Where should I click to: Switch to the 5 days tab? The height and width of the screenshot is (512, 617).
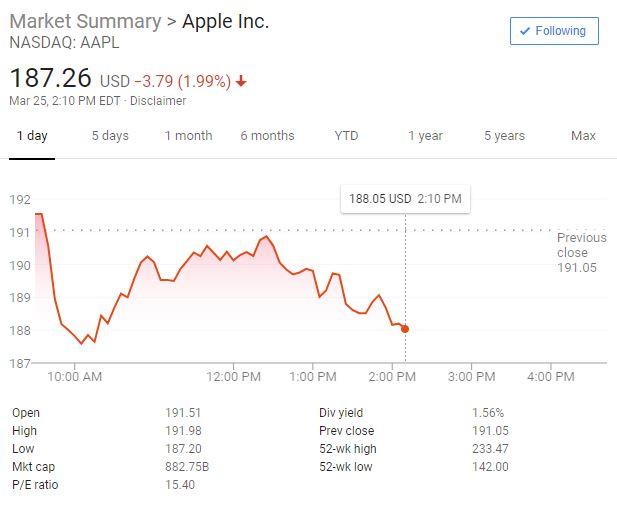click(x=110, y=136)
